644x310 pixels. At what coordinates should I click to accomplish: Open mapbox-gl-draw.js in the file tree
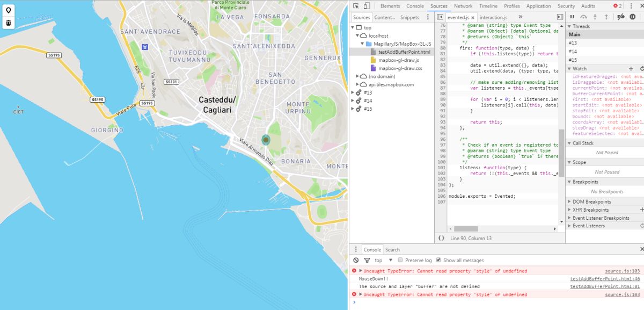pyautogui.click(x=399, y=60)
